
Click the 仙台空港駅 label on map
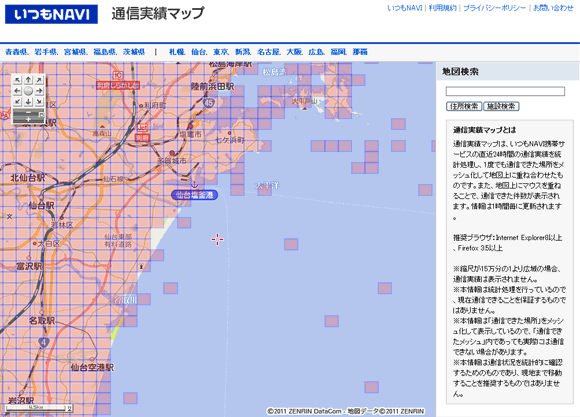92,367
